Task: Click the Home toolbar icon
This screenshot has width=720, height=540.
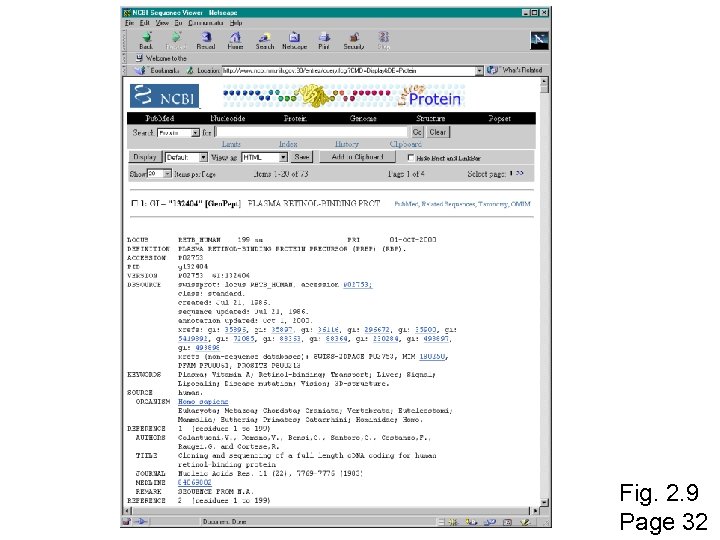Action: click(x=235, y=38)
